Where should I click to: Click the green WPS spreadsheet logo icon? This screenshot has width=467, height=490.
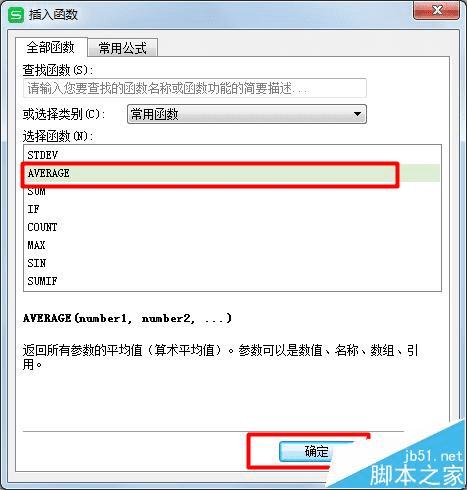click(16, 15)
